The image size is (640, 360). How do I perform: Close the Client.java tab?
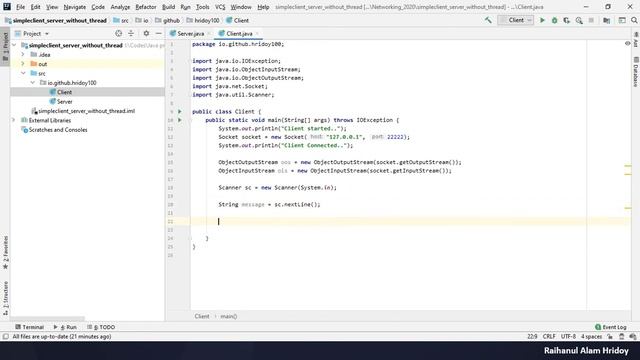[258, 33]
